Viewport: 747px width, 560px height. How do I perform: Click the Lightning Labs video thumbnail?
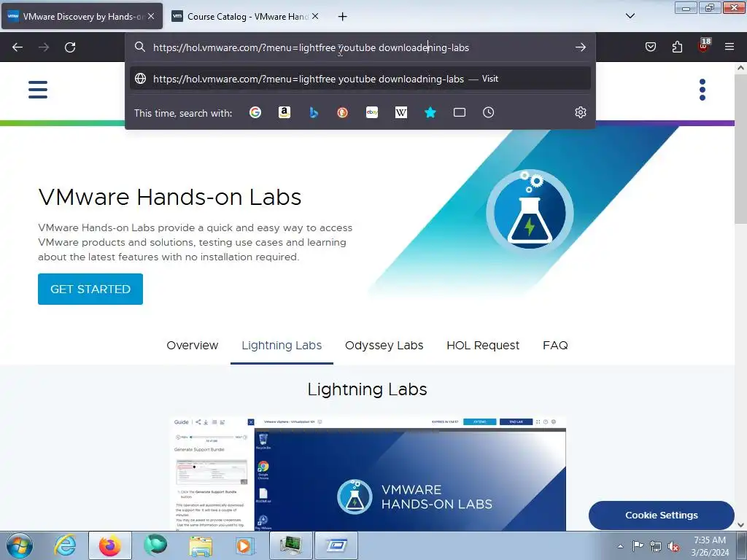368,474
